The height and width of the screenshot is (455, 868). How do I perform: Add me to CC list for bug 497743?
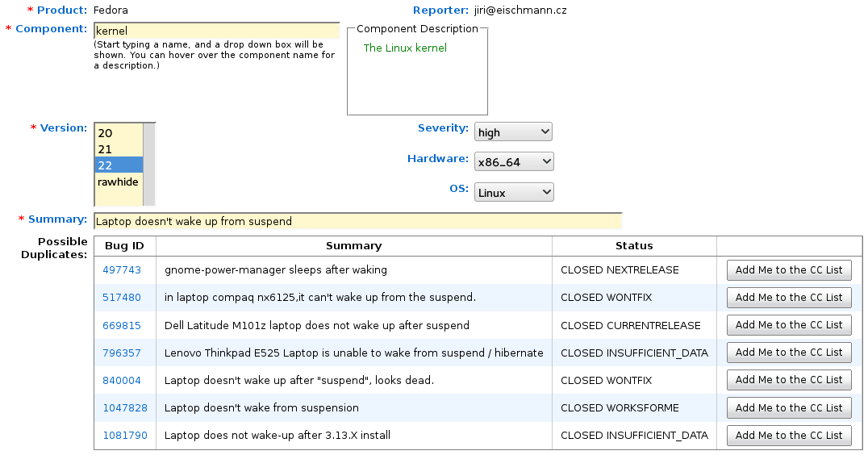[x=788, y=270]
